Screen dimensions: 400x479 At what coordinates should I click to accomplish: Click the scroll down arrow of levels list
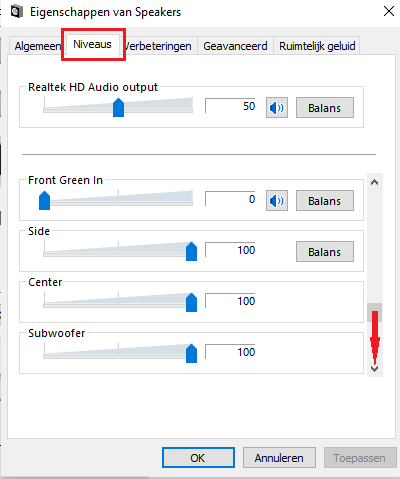pos(374,369)
